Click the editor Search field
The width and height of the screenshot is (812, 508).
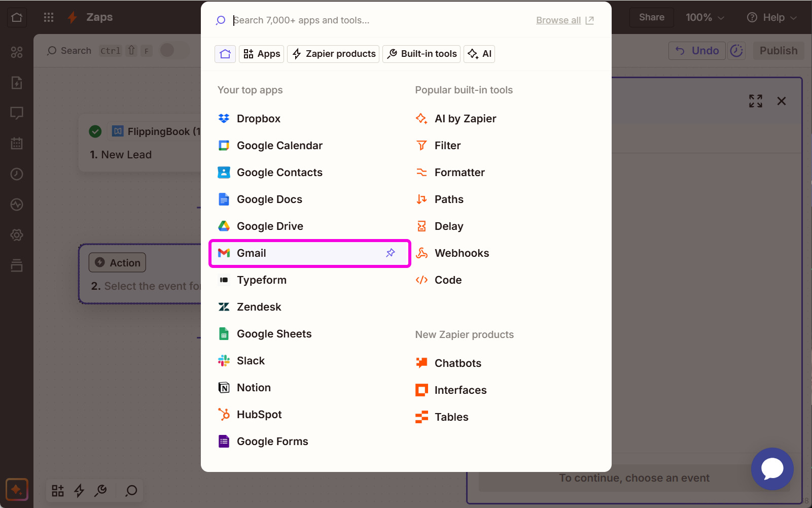coord(69,51)
